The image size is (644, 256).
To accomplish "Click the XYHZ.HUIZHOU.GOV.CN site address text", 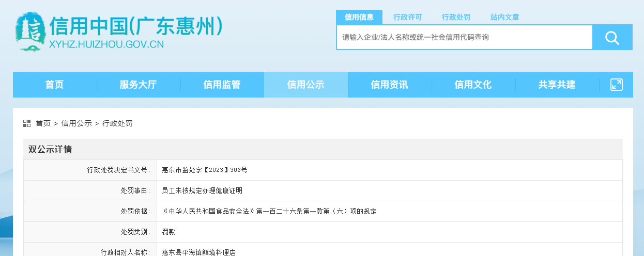I will (x=106, y=44).
